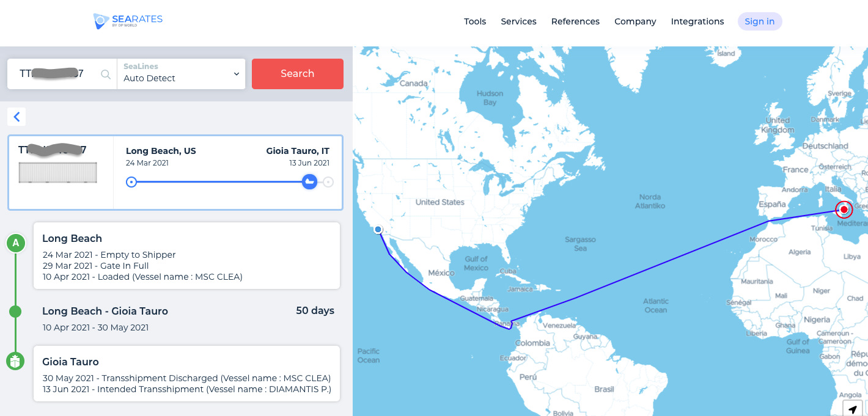The height and width of the screenshot is (416, 868).
Task: Click the red destination marker on map
Action: [844, 210]
